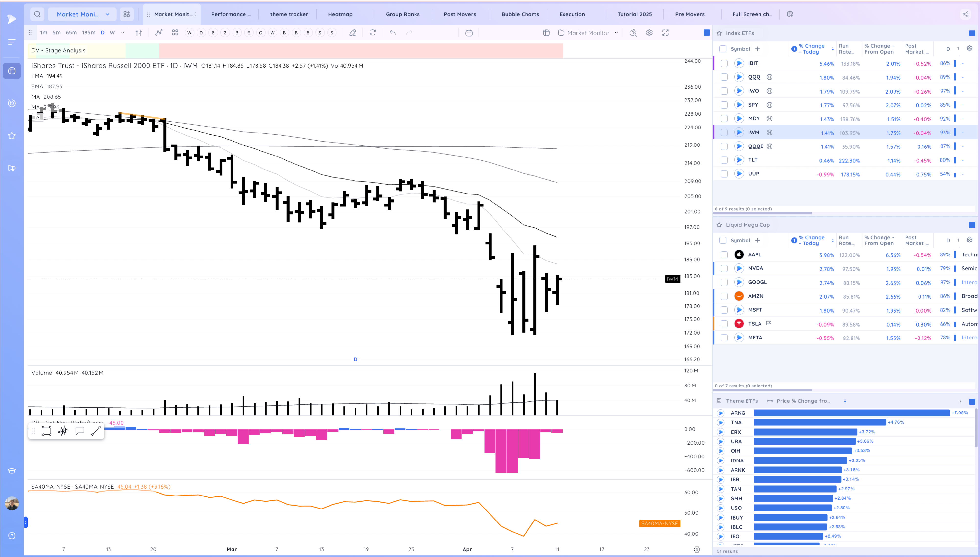Click the blue color square in Index ETFs
Viewport: 980px width, 557px height.
coord(972,33)
